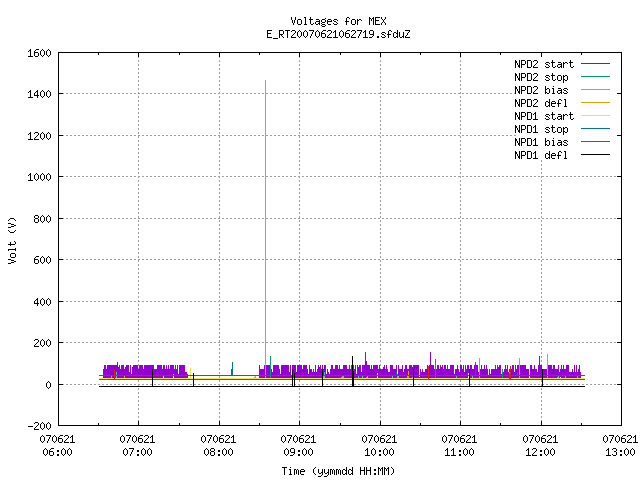
Task: Click the y-axis tick value 600
Action: tap(42, 260)
